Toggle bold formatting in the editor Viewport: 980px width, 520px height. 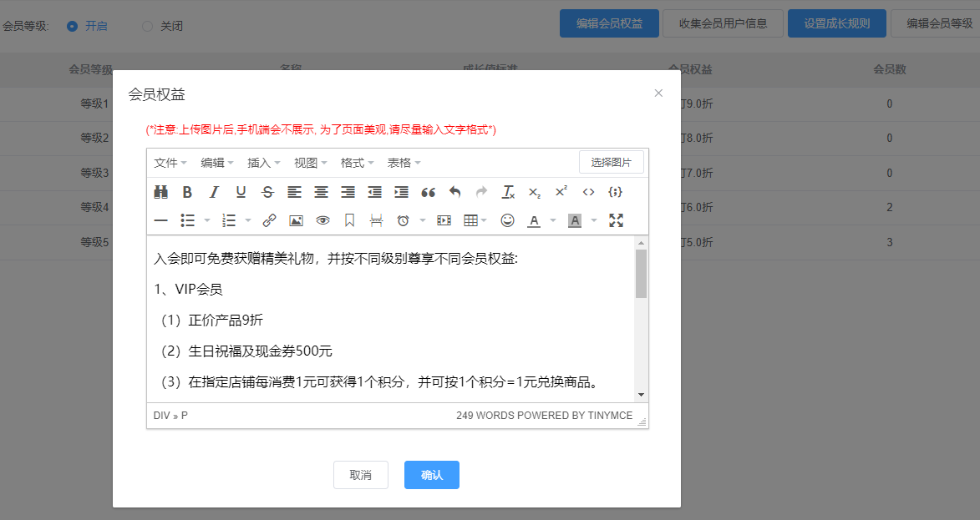[187, 192]
